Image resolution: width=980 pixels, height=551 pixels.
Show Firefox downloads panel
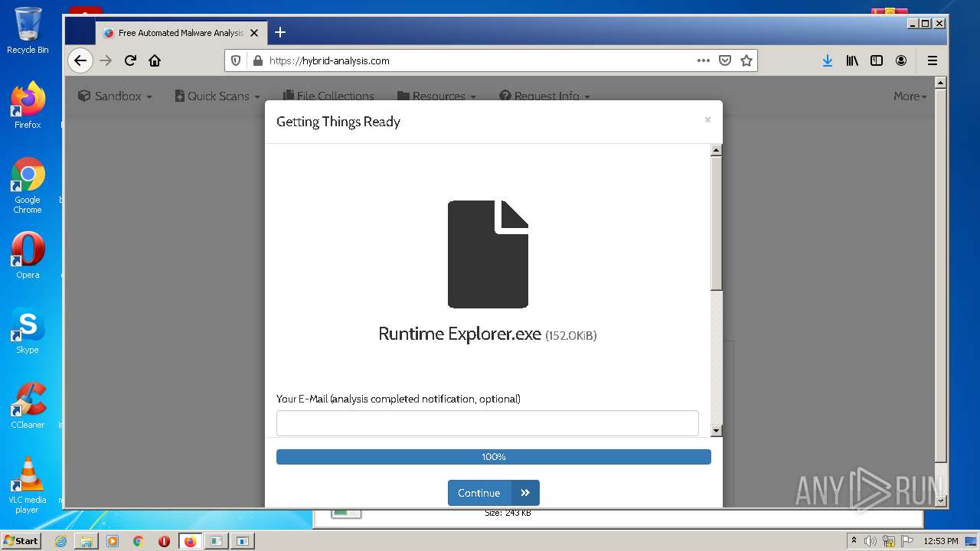[828, 60]
